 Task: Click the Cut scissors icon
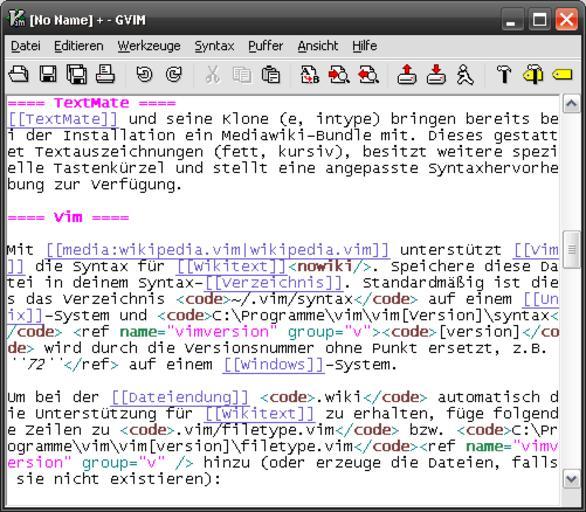point(212,74)
